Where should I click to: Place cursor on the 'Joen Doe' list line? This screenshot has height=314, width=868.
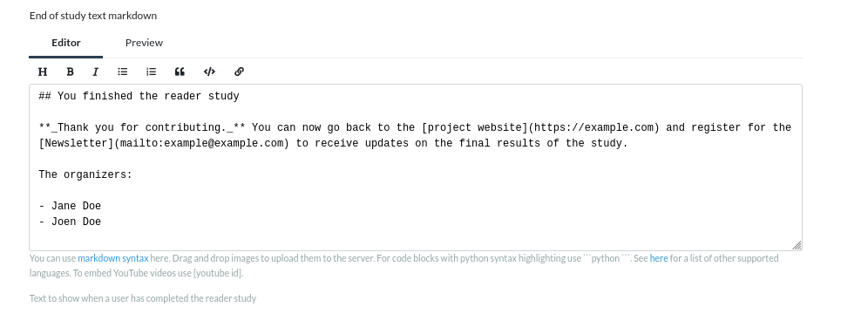[x=70, y=222]
